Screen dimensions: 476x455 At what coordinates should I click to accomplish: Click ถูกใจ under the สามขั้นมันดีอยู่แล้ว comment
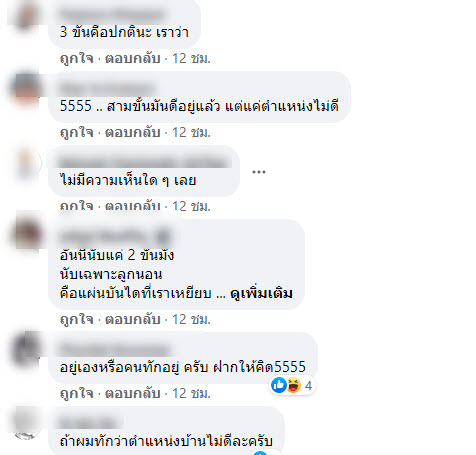click(x=77, y=133)
